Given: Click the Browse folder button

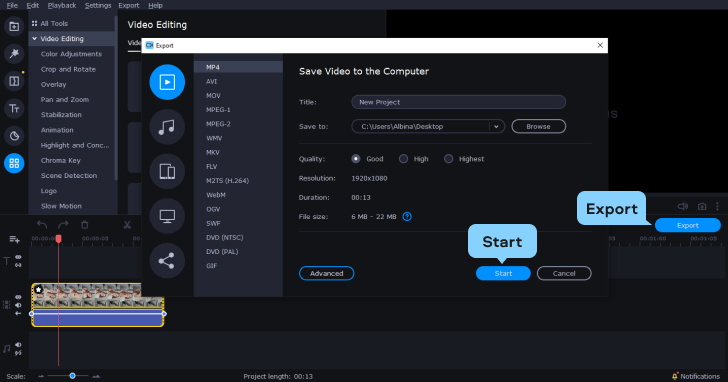Looking at the screenshot, I should pyautogui.click(x=539, y=126).
